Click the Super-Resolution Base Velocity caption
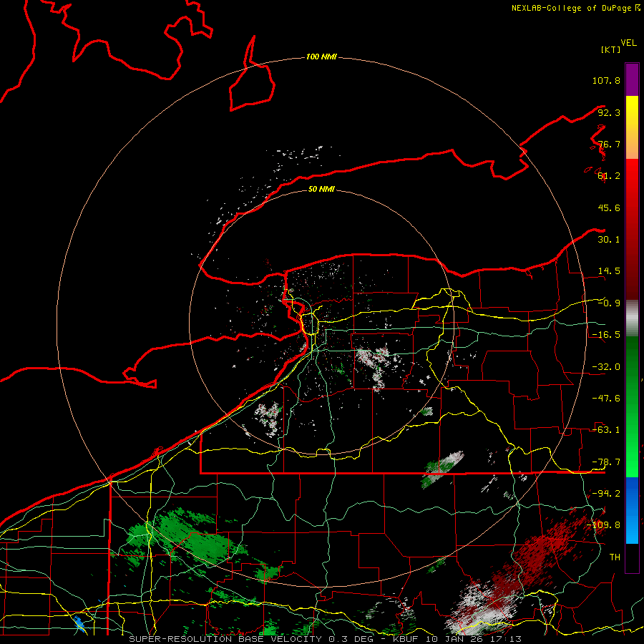 click(326, 639)
